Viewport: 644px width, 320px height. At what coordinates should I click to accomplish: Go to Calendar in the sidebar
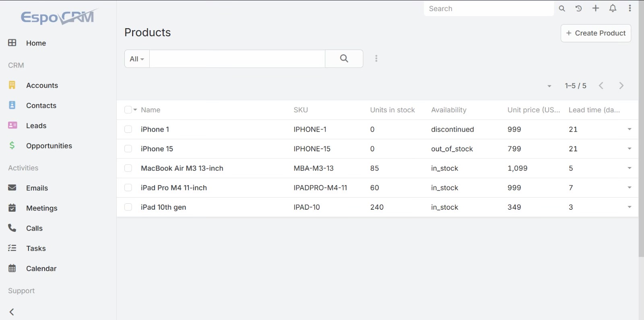tap(41, 268)
